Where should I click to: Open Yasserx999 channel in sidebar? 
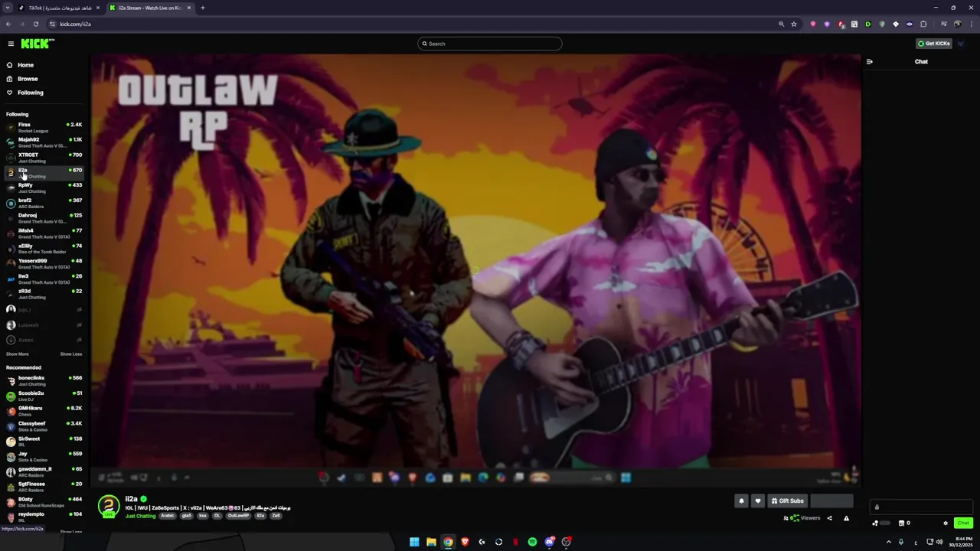44,263
